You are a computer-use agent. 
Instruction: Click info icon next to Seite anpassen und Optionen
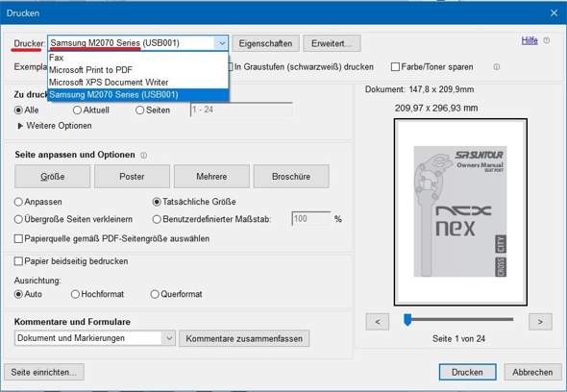tap(144, 156)
